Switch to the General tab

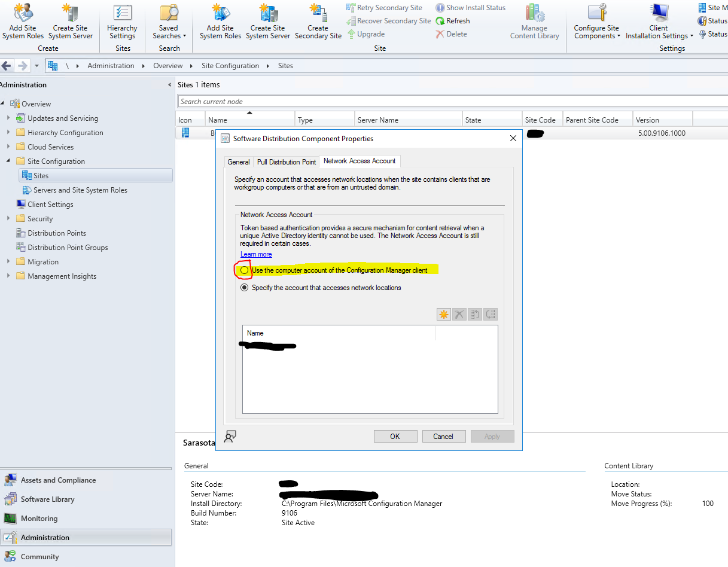[x=239, y=162]
